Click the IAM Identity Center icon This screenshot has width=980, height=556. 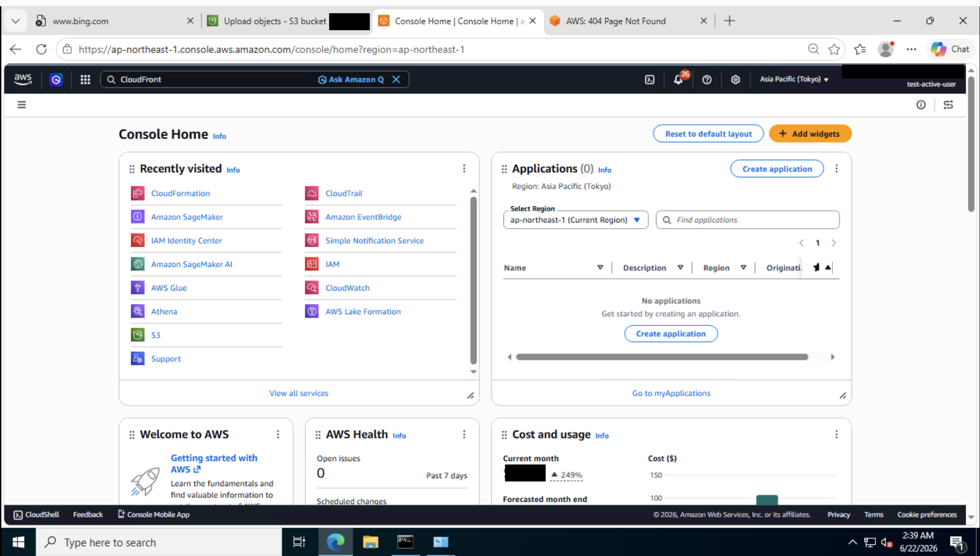click(137, 240)
